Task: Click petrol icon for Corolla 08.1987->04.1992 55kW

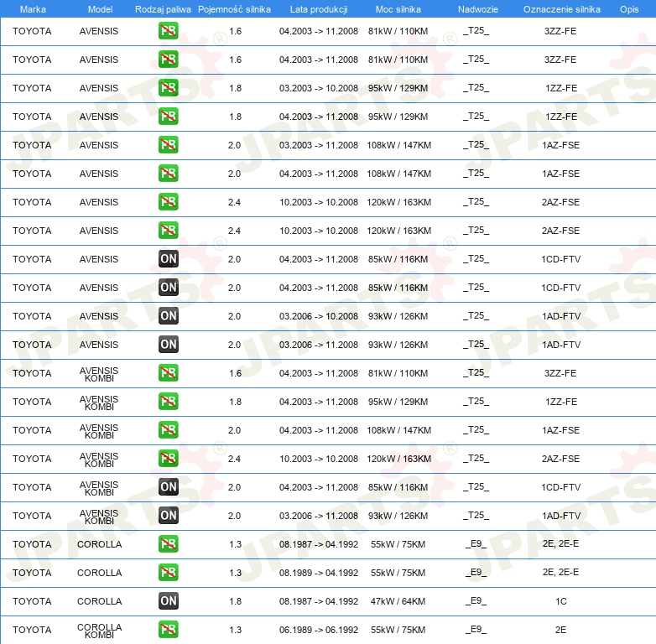Action: click(168, 543)
